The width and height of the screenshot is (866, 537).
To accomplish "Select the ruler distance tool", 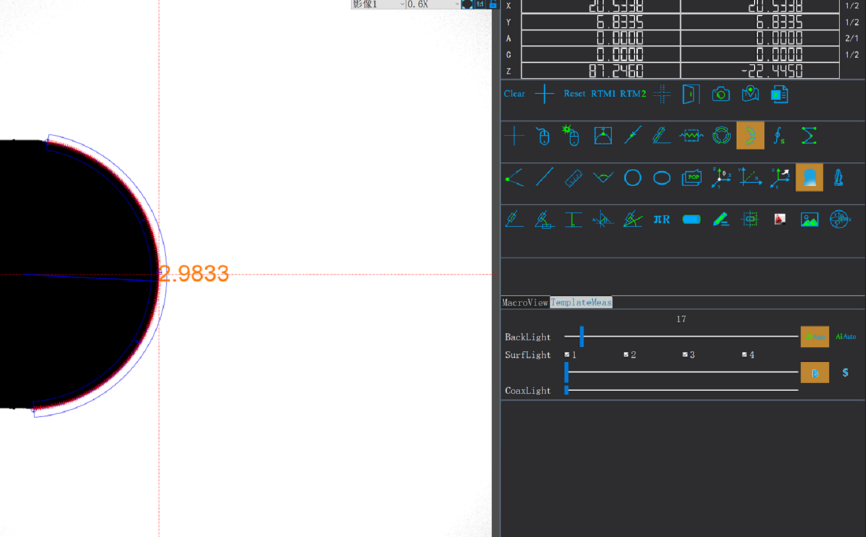I will point(573,178).
